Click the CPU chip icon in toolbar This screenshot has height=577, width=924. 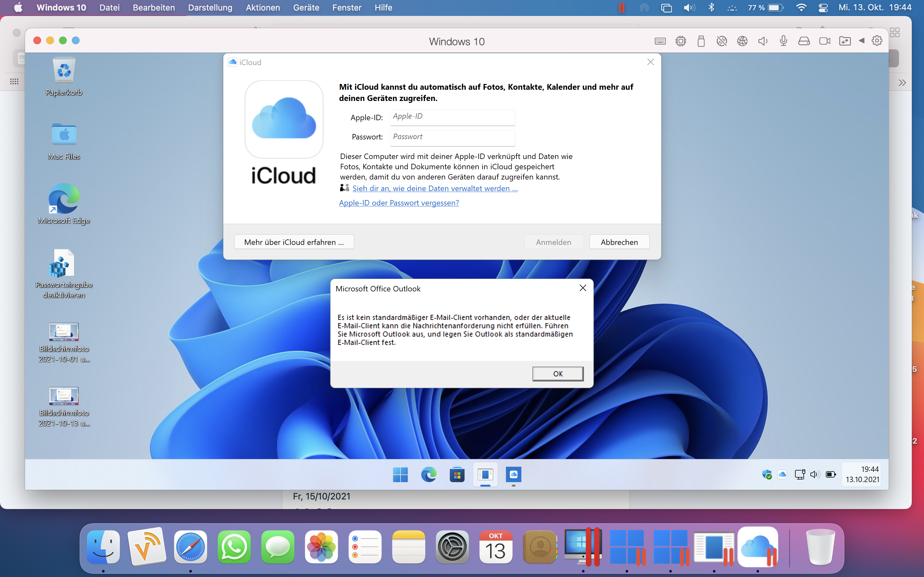pos(680,41)
